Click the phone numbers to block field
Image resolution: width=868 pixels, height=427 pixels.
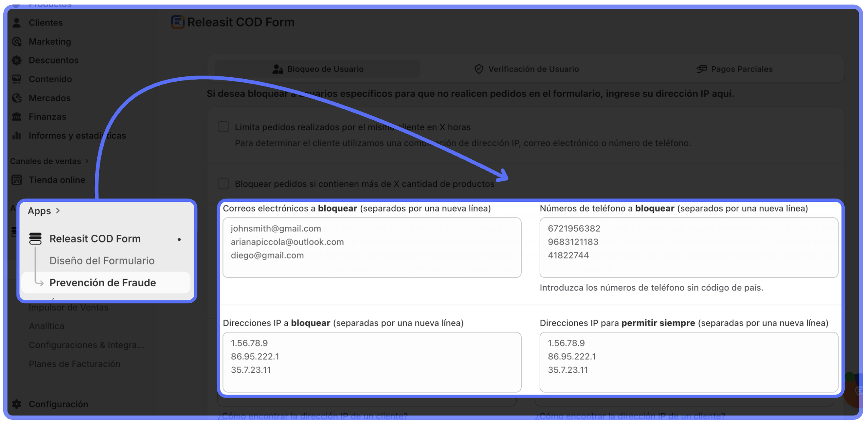click(688, 248)
